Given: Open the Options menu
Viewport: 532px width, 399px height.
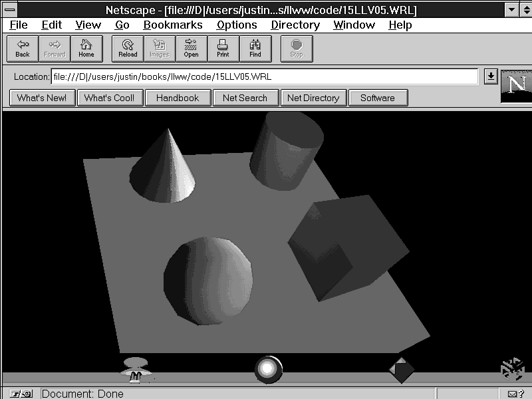Looking at the screenshot, I should 236,25.
